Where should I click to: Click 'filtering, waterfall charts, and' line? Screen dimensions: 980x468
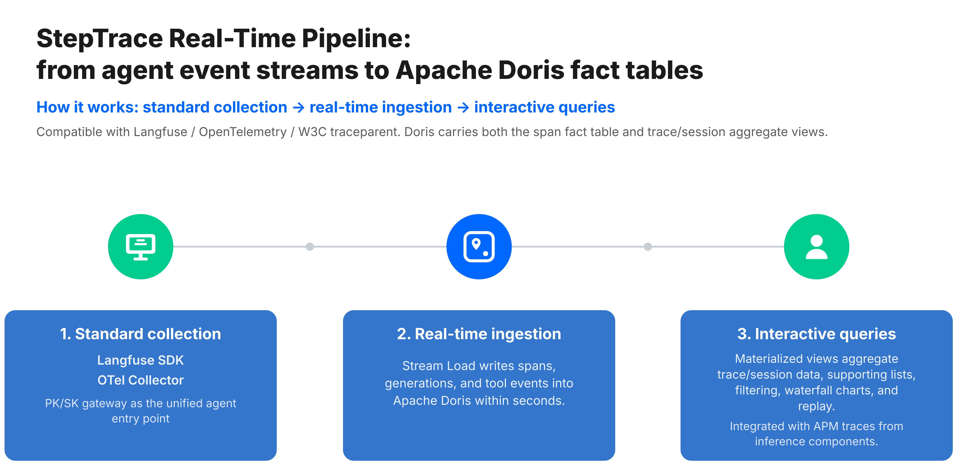click(x=816, y=390)
